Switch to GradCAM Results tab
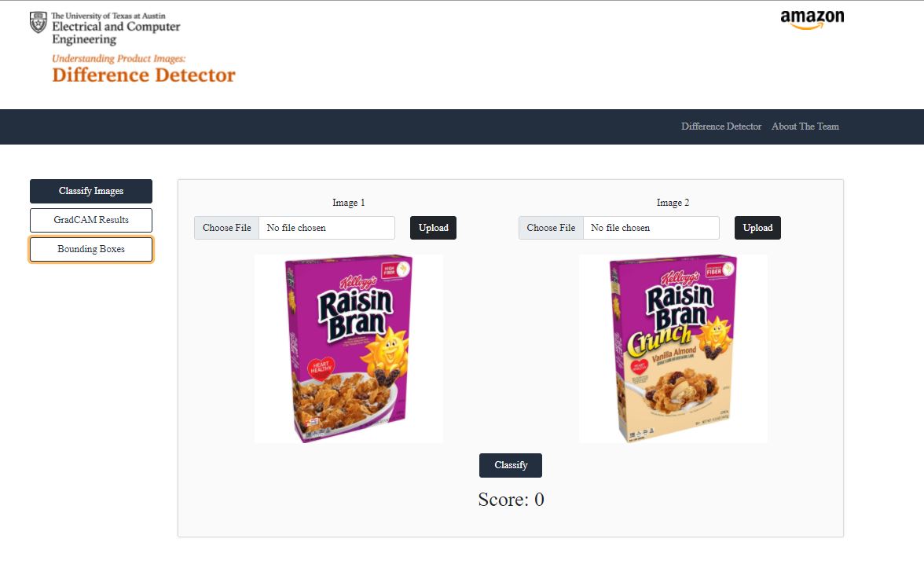Viewport: 924px width, 568px height. point(91,220)
